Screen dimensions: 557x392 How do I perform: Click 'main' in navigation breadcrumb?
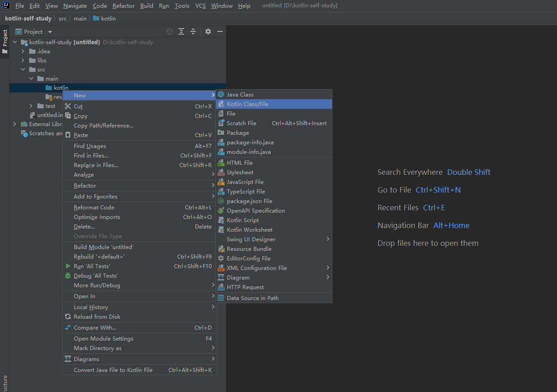tap(80, 19)
